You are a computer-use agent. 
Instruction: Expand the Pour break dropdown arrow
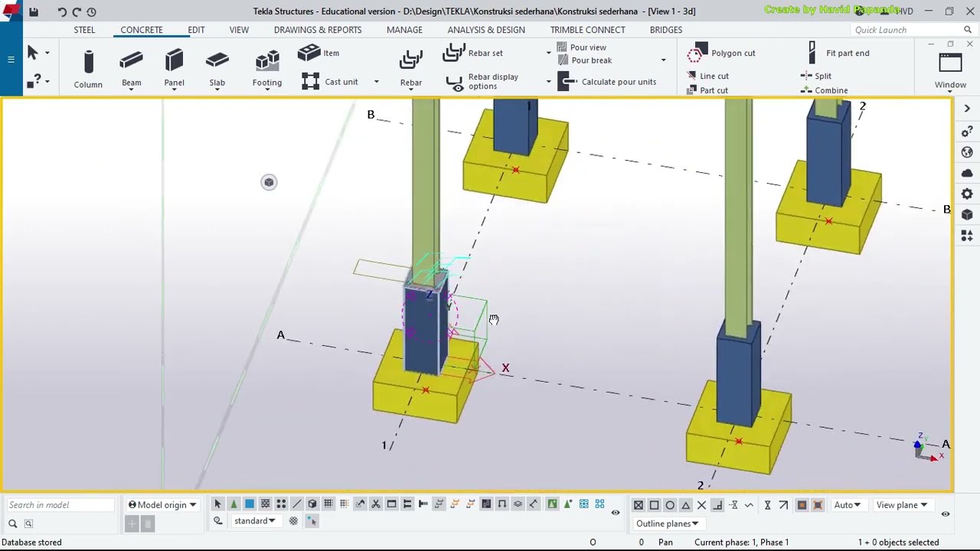(x=663, y=60)
